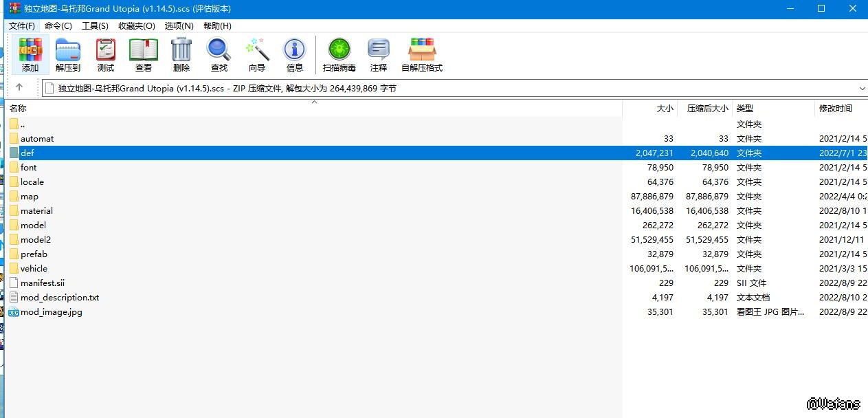Open the Find (查找) search tool
868x418 pixels.
(219, 54)
